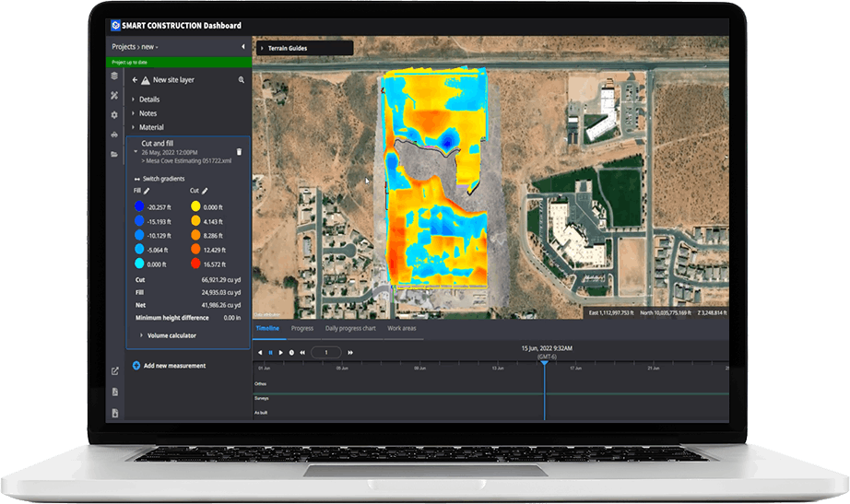
Task: Click the Fill volume value 24,935.03 cu yd
Action: coord(221,293)
